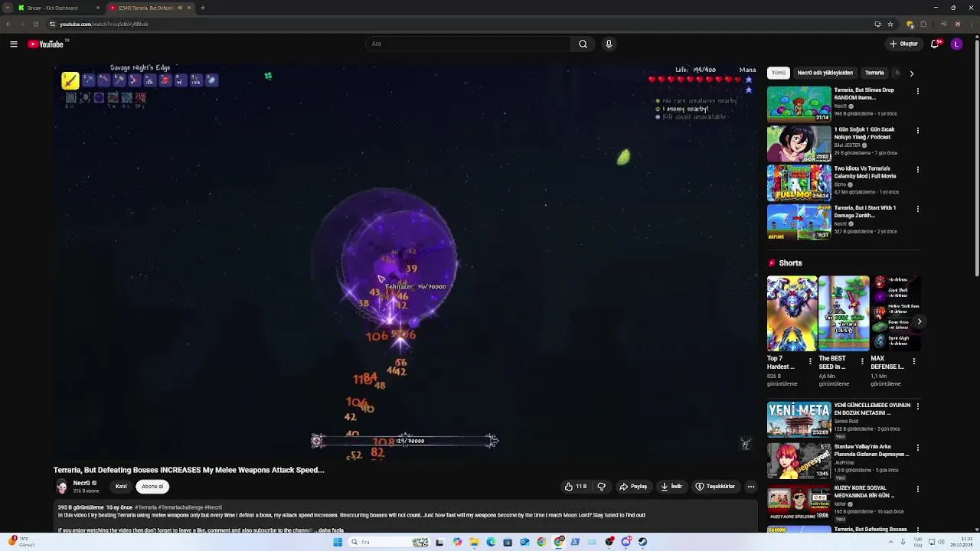Expand description with daha fazla
Viewport: 980px width, 551px height.
(330, 530)
